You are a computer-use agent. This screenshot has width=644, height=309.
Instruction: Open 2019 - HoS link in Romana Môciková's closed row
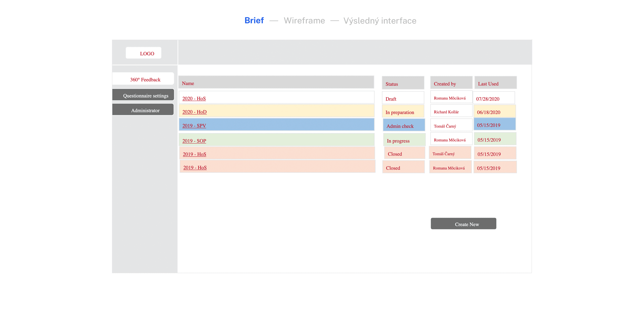195,168
